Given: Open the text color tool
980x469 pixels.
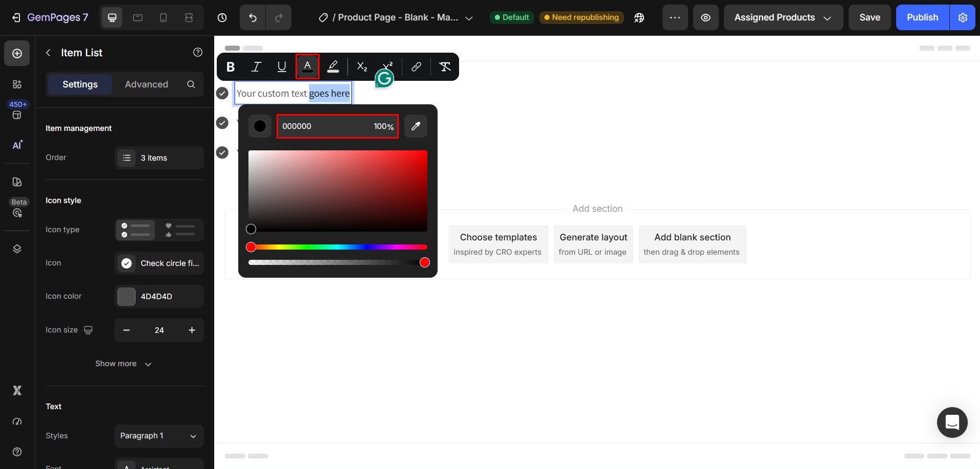Looking at the screenshot, I should tap(307, 66).
